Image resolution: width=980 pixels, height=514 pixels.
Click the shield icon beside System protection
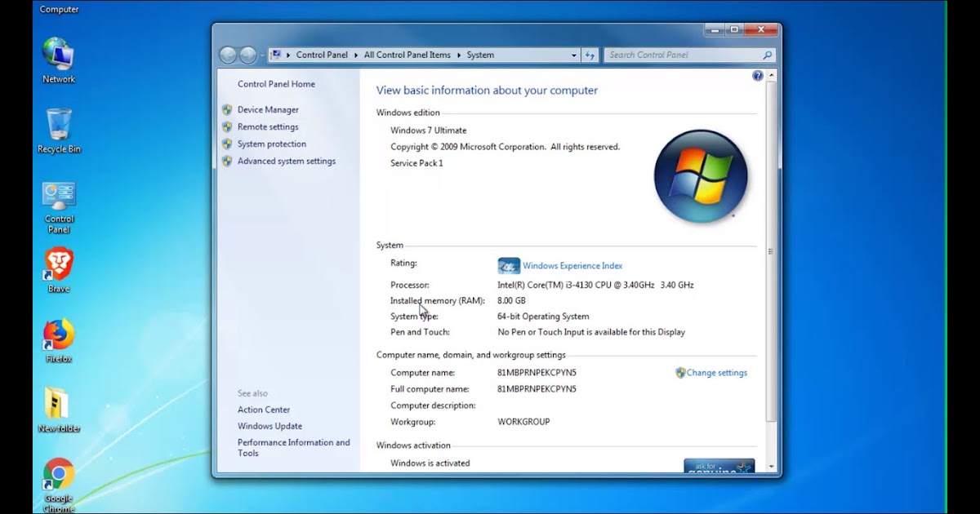(227, 144)
